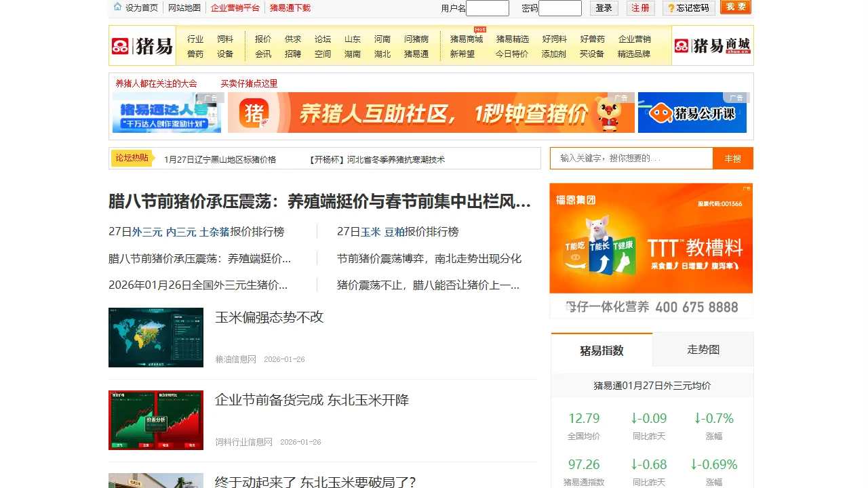Click the 丰搜 search button
Viewport: 868px width, 488px height.
point(732,158)
